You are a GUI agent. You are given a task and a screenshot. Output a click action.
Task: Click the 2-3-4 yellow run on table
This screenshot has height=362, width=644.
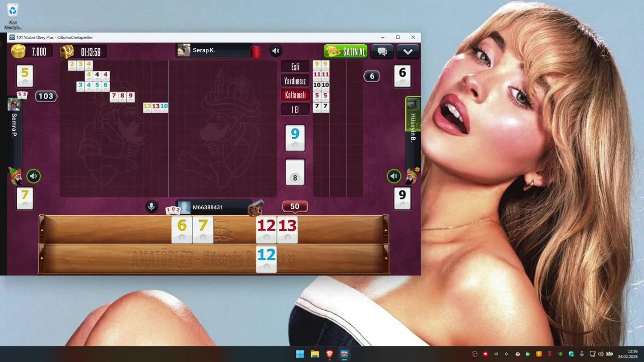80,65
